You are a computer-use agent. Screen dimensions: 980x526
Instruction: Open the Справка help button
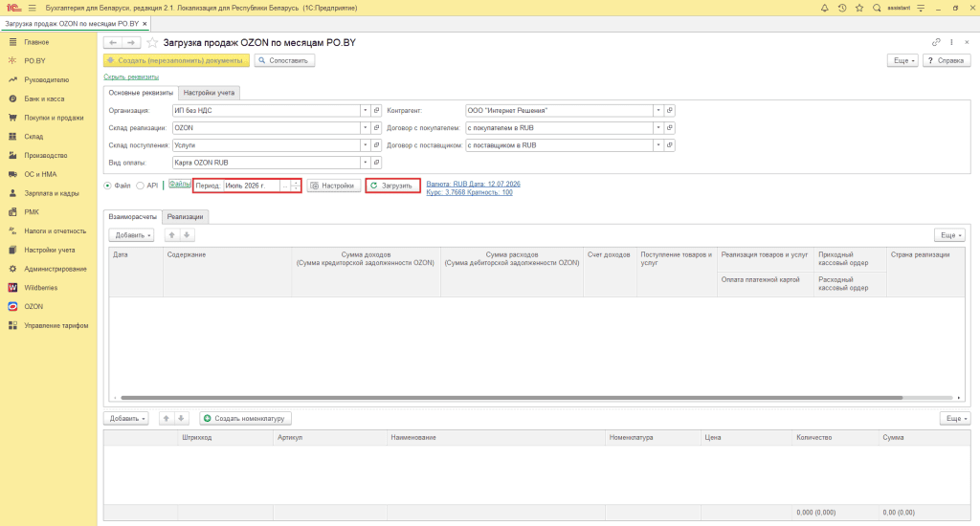coord(947,60)
